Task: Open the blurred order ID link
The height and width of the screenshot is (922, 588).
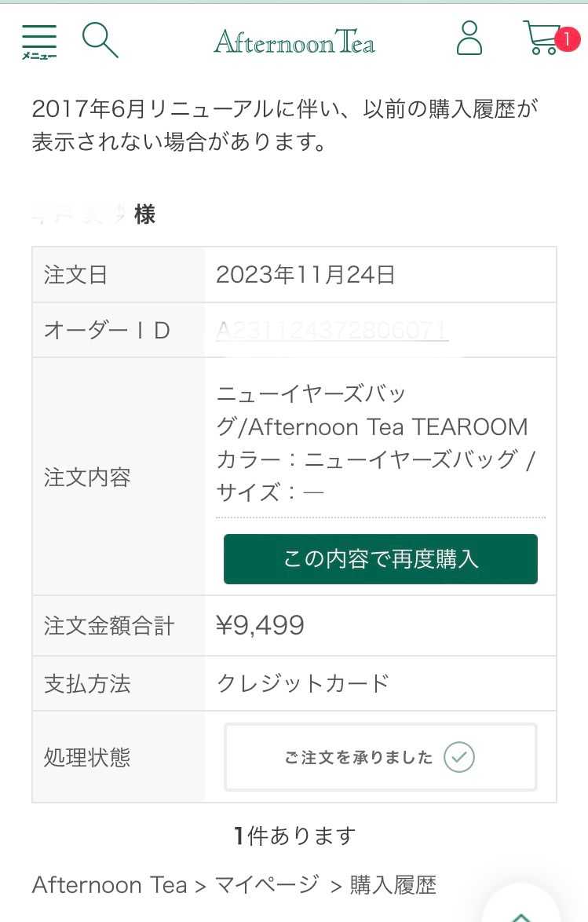Action: click(332, 331)
